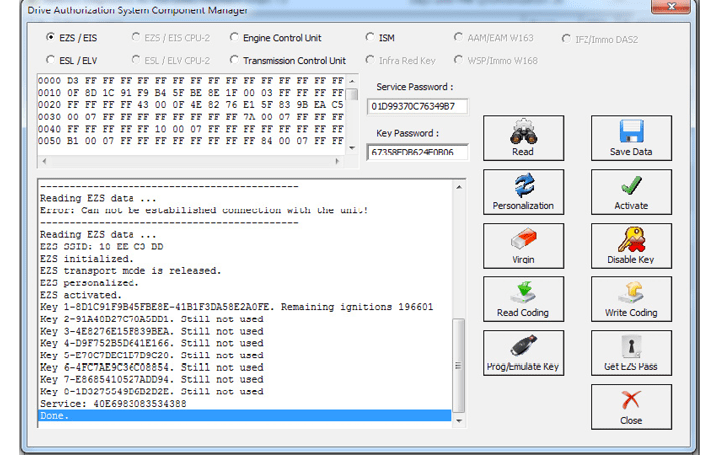Choose the ISM radio button
719x455 pixels.
[x=370, y=38]
